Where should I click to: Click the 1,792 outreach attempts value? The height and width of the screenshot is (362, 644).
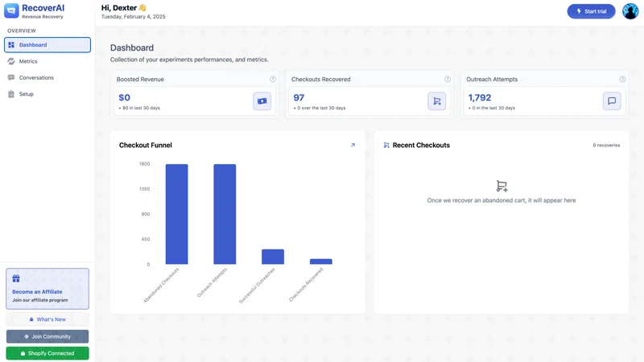pyautogui.click(x=479, y=97)
